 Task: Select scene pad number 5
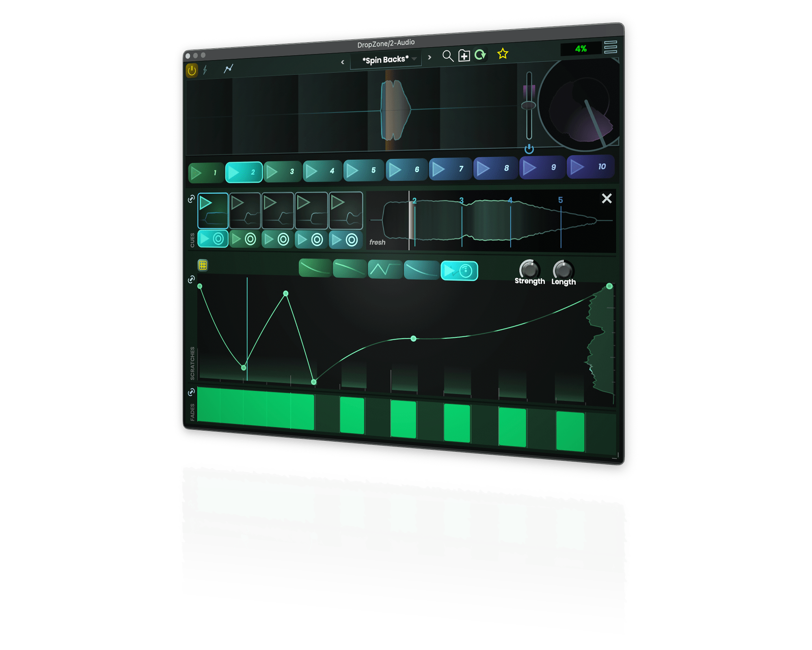click(363, 170)
